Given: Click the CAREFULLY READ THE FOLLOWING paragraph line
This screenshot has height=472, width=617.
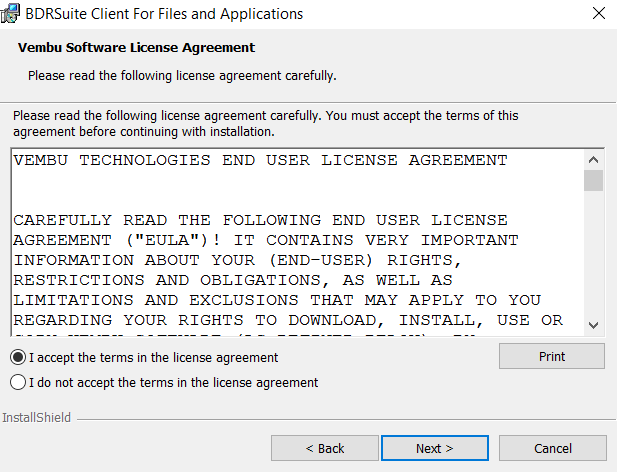Looking at the screenshot, I should pyautogui.click(x=260, y=220).
